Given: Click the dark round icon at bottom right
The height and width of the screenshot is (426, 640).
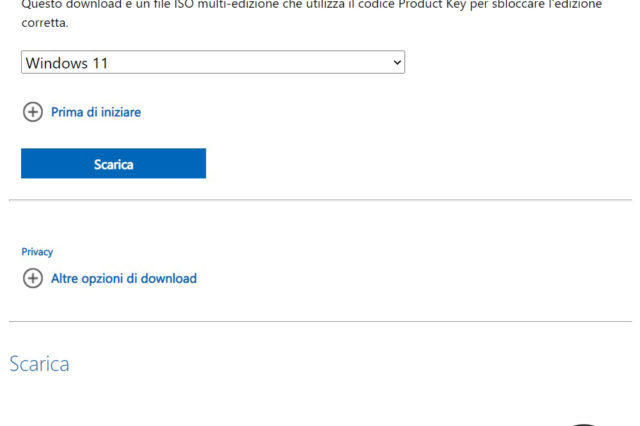Looking at the screenshot, I should [583, 423].
